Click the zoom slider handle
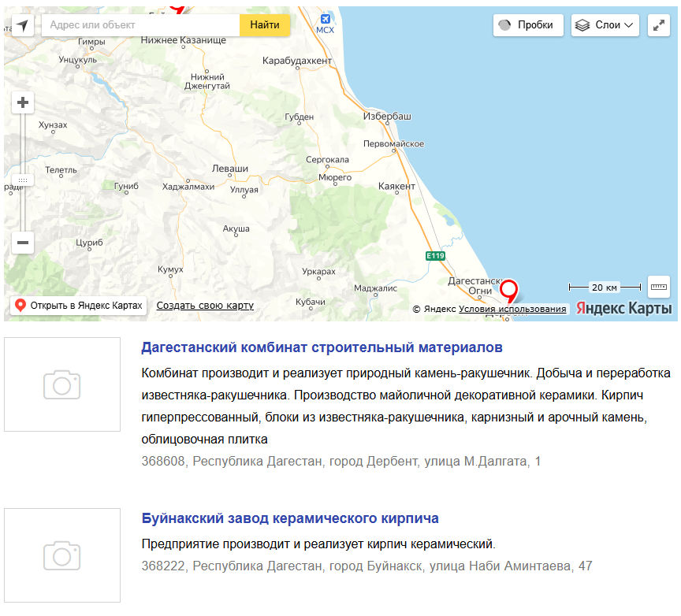 pyautogui.click(x=23, y=180)
